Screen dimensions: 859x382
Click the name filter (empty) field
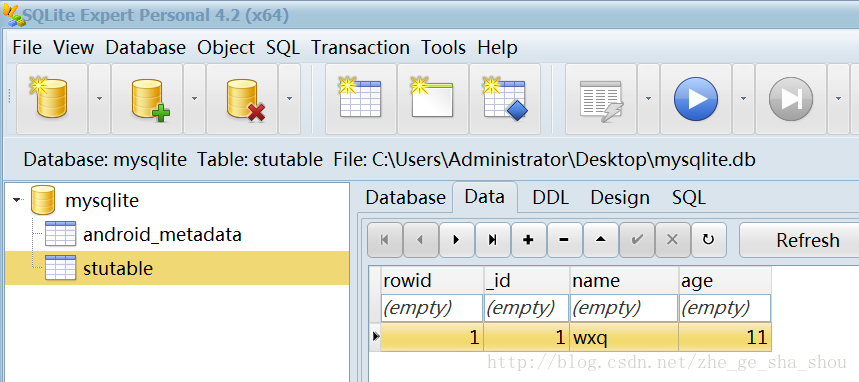(x=624, y=308)
